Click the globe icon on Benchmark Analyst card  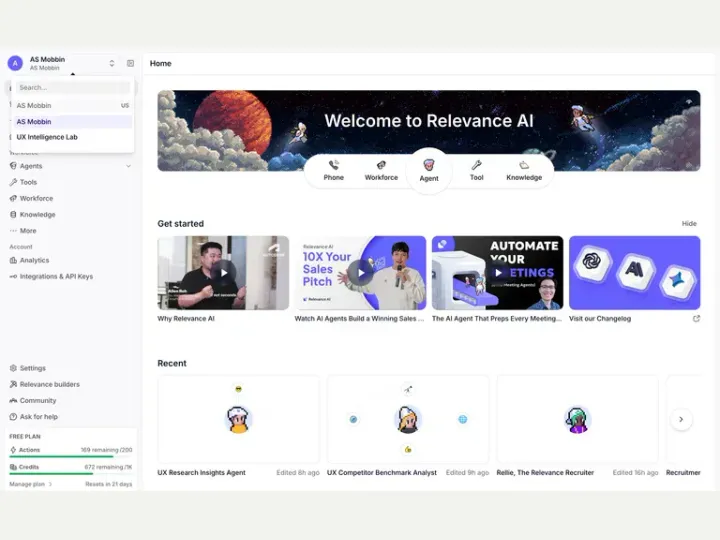click(463, 419)
